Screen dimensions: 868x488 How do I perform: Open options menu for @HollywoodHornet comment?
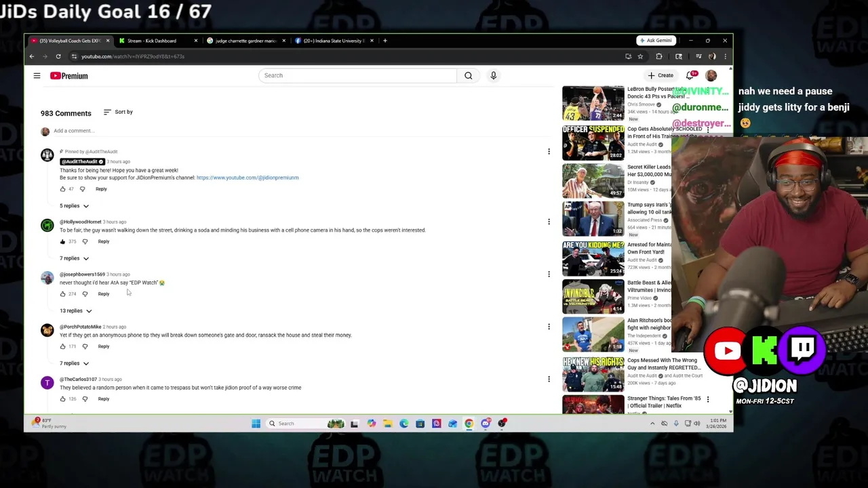click(x=549, y=222)
